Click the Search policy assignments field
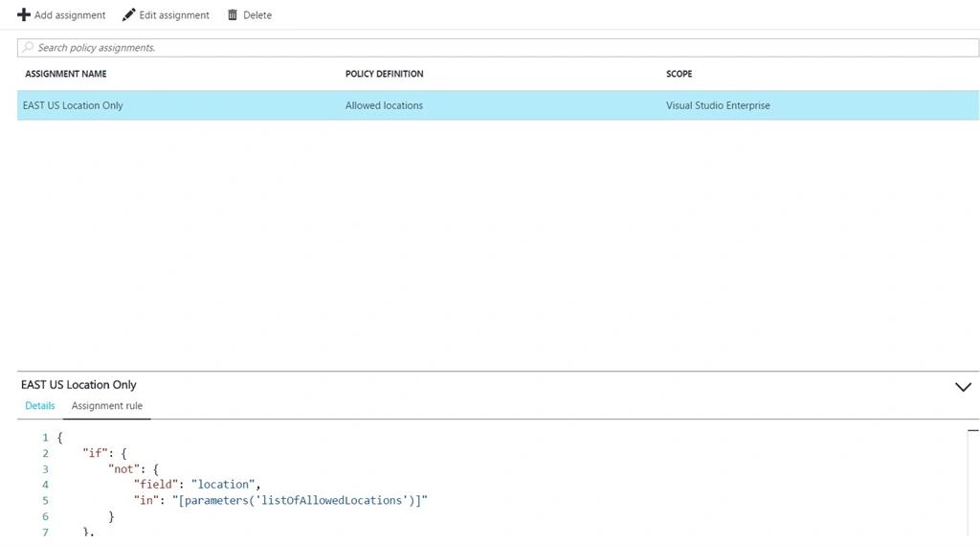The width and height of the screenshot is (980, 546). 498,48
